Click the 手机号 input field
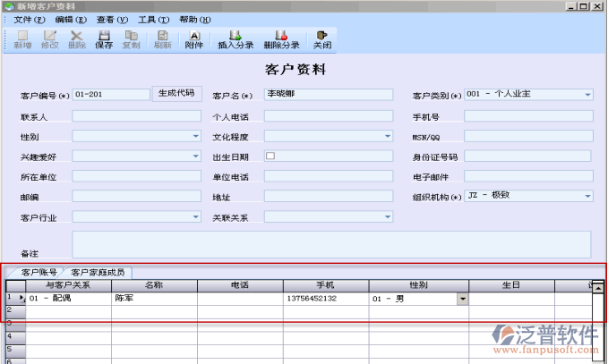This screenshot has width=608, height=364. (527, 116)
